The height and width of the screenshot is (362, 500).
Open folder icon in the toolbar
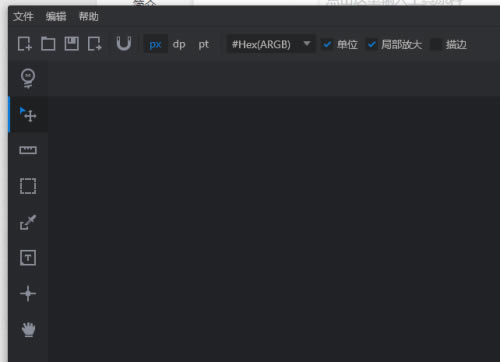(x=48, y=44)
